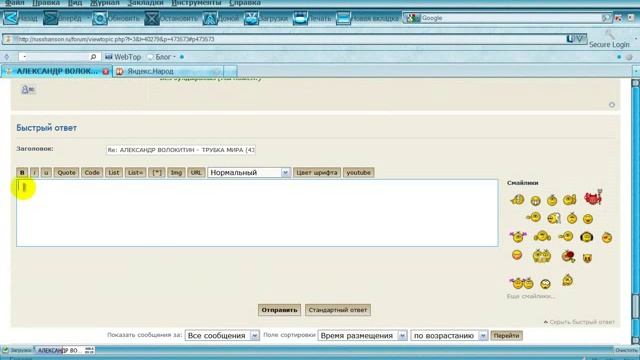Image resolution: width=640 pixels, height=360 pixels.
Task: Insert a Quote tag
Action: click(67, 173)
